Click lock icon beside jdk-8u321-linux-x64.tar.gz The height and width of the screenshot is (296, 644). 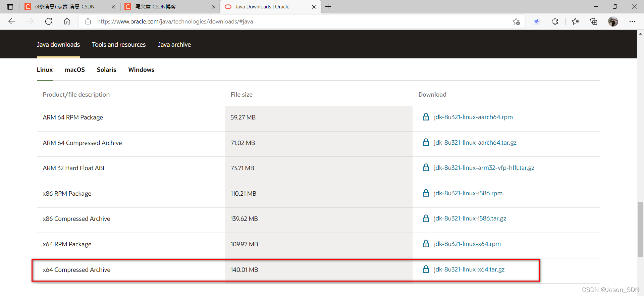[x=426, y=269]
